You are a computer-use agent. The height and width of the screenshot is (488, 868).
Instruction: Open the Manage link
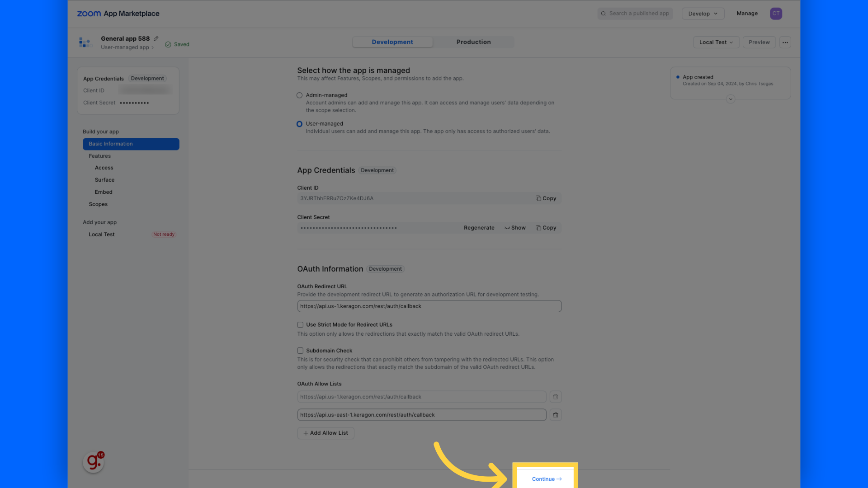(x=747, y=14)
